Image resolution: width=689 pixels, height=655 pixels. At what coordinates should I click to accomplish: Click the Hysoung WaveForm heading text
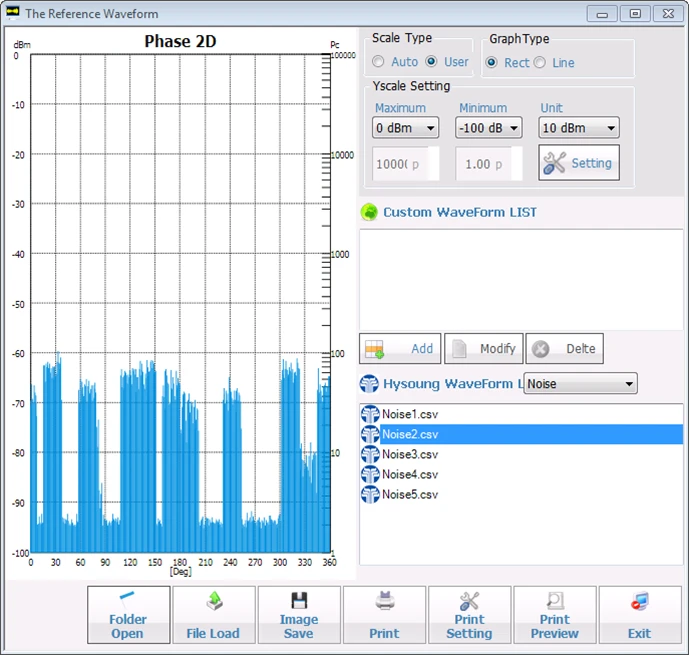(453, 384)
